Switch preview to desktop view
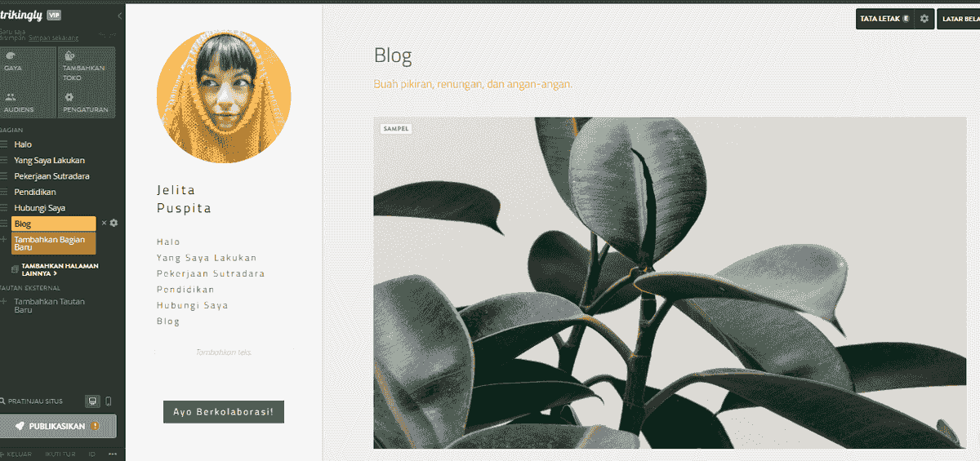This screenshot has width=980, height=461. pyautogui.click(x=93, y=401)
